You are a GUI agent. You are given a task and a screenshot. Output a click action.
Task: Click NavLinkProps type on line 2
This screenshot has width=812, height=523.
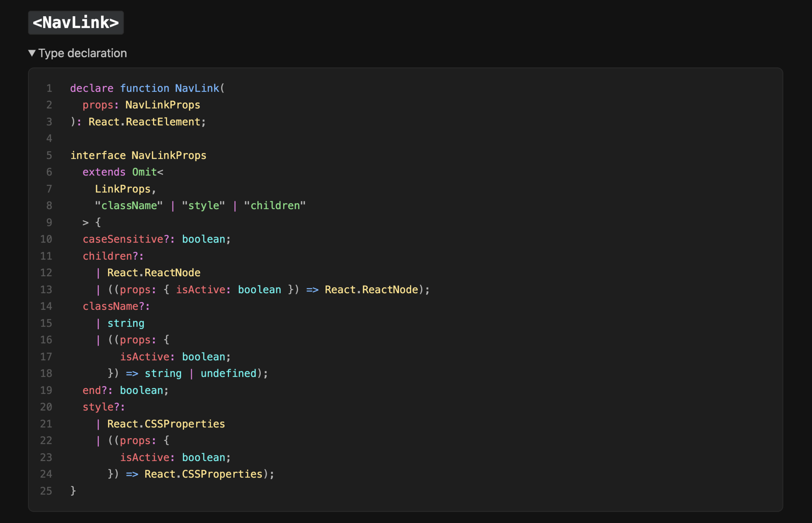163,105
